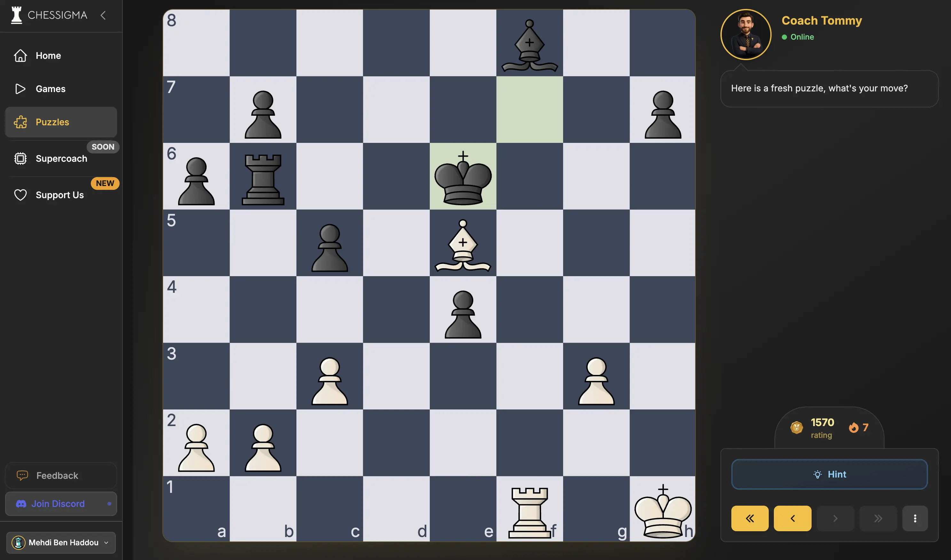Step back one move with the left arrow
Viewport: 951px width, 560px height.
[x=792, y=518]
